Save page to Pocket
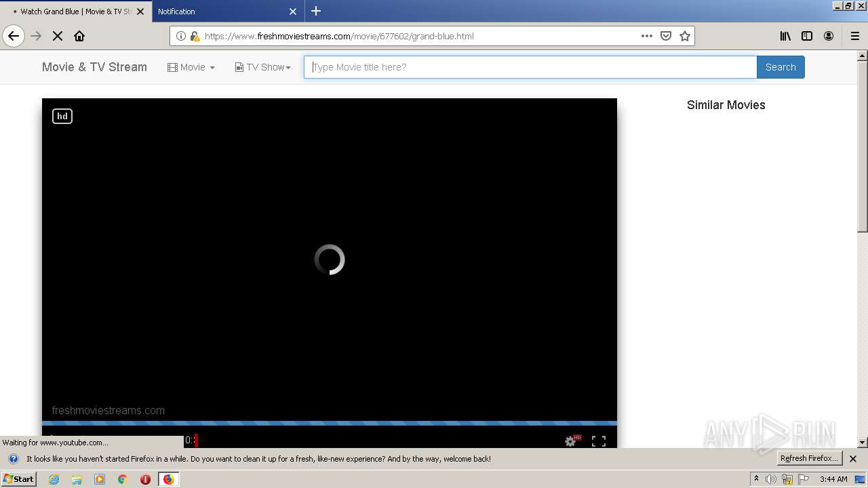 pyautogui.click(x=666, y=36)
